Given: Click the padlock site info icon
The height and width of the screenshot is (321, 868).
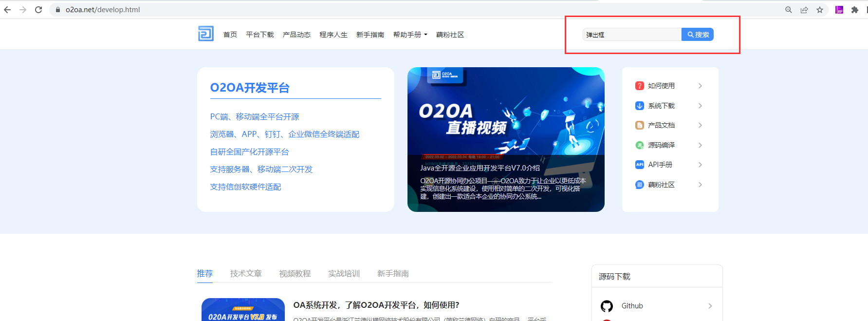Looking at the screenshot, I should click(57, 10).
